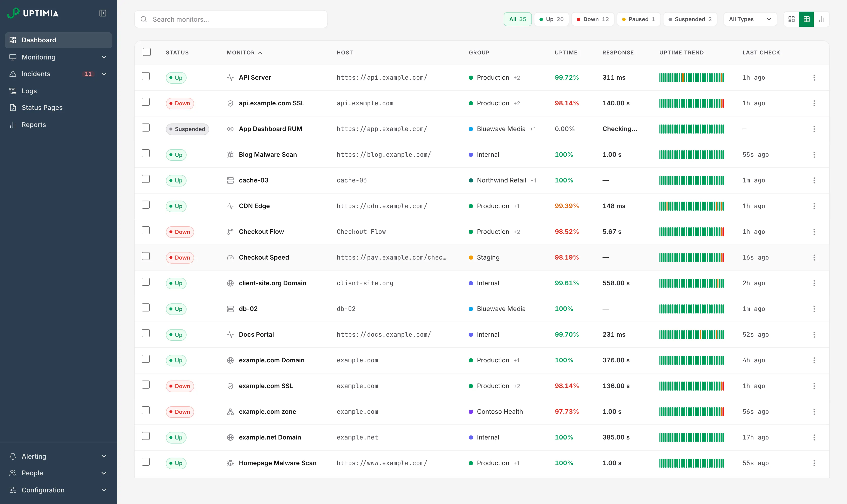847x504 pixels.
Task: Tick the select-all checkbox in header
Action: coord(147,52)
